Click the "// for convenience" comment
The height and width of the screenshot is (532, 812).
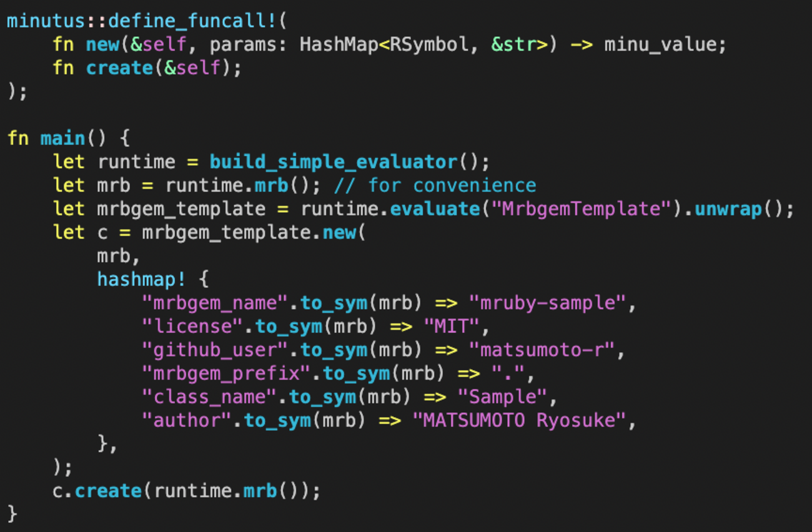435,185
